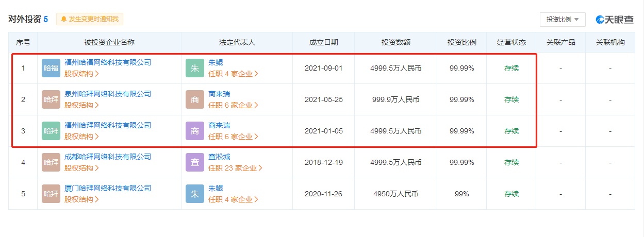The width and height of the screenshot is (644, 237).
Task: Click the 99% ratio cell
Action: tap(462, 194)
